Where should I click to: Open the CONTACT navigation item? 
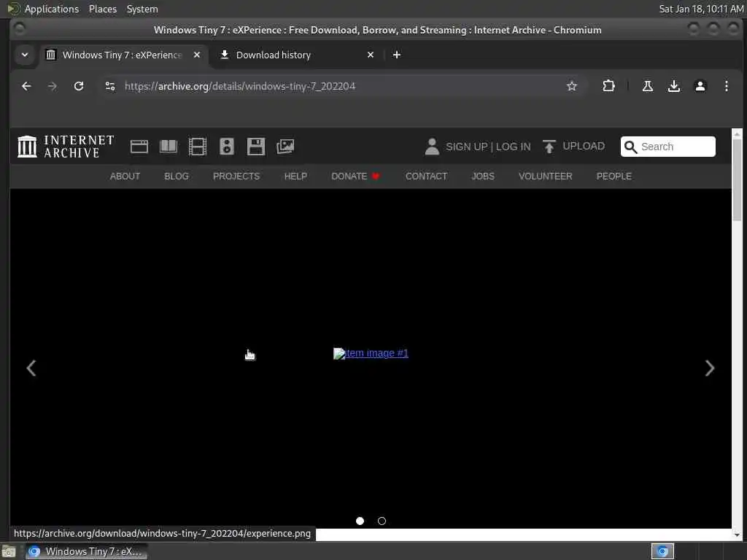point(426,176)
